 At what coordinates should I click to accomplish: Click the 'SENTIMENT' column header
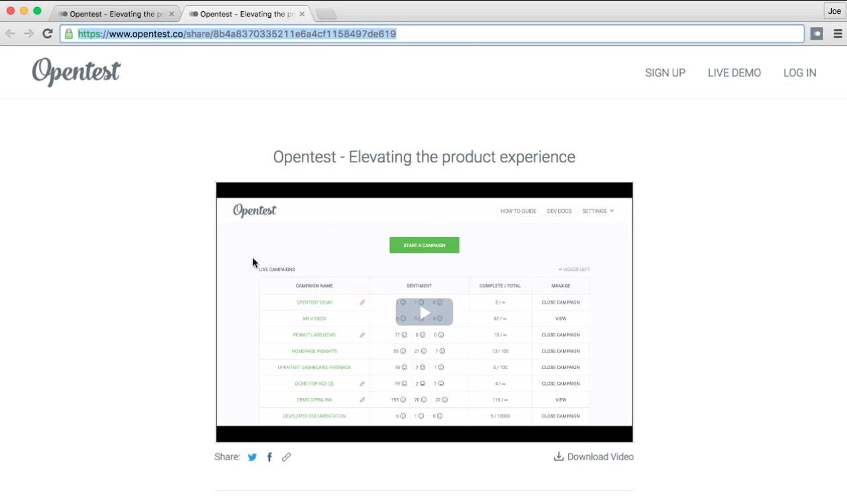pos(419,286)
